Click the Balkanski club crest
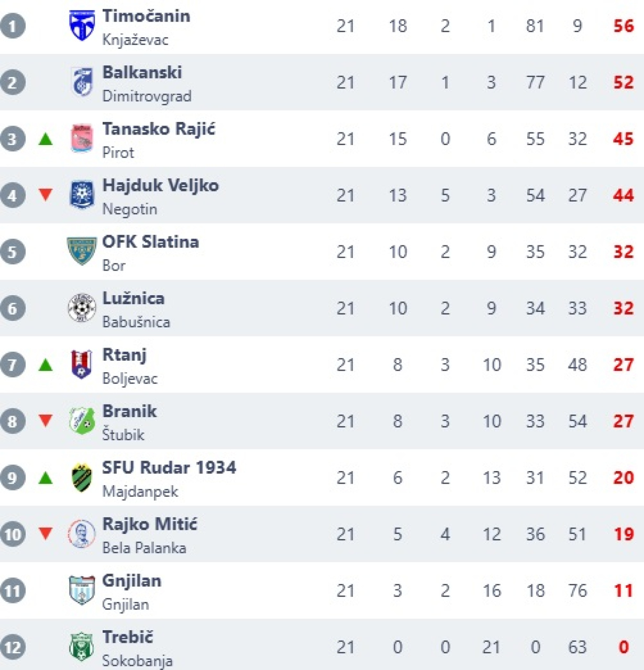Image resolution: width=644 pixels, height=670 pixels. (82, 82)
